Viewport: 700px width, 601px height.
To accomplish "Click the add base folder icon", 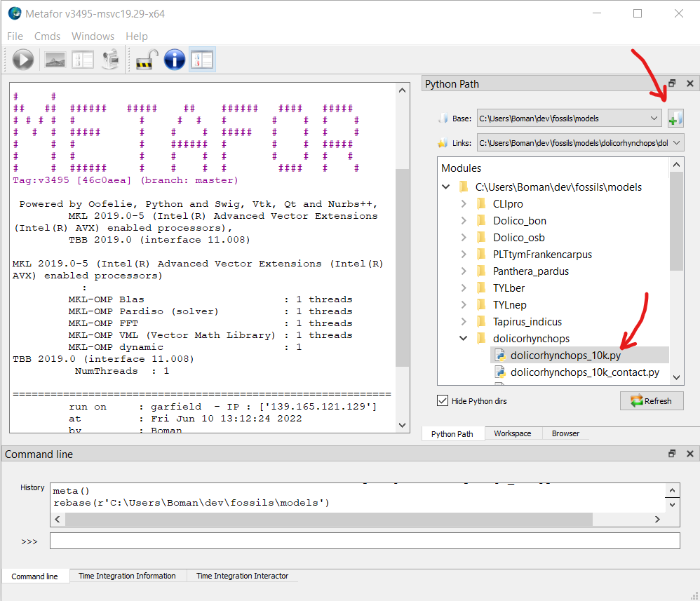I will (x=675, y=119).
